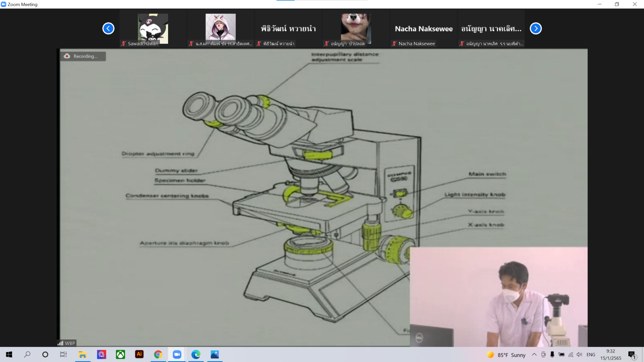
Task: Open Adobe Illustrator from the taskbar
Action: [x=139, y=354]
